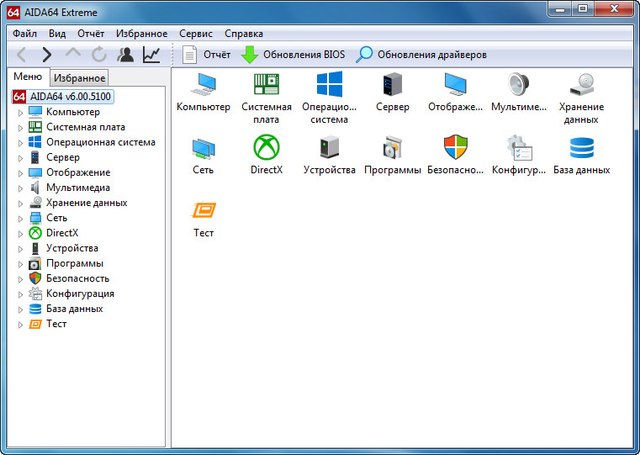Expand the Системная плата tree node
The image size is (640, 455).
click(19, 127)
